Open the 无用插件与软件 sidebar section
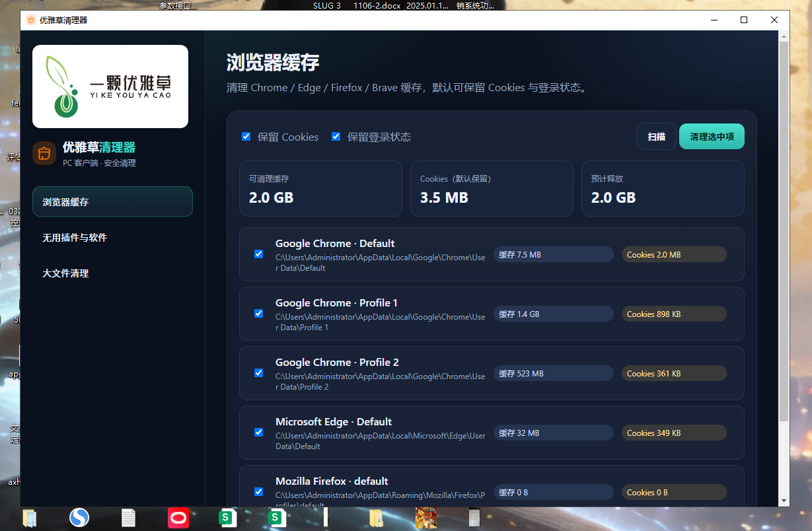The image size is (812, 531). pyautogui.click(x=112, y=237)
